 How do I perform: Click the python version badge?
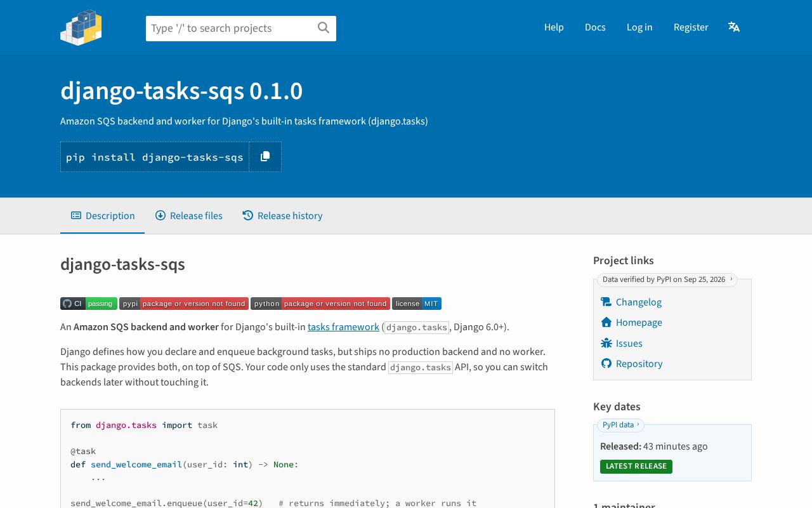click(x=320, y=304)
